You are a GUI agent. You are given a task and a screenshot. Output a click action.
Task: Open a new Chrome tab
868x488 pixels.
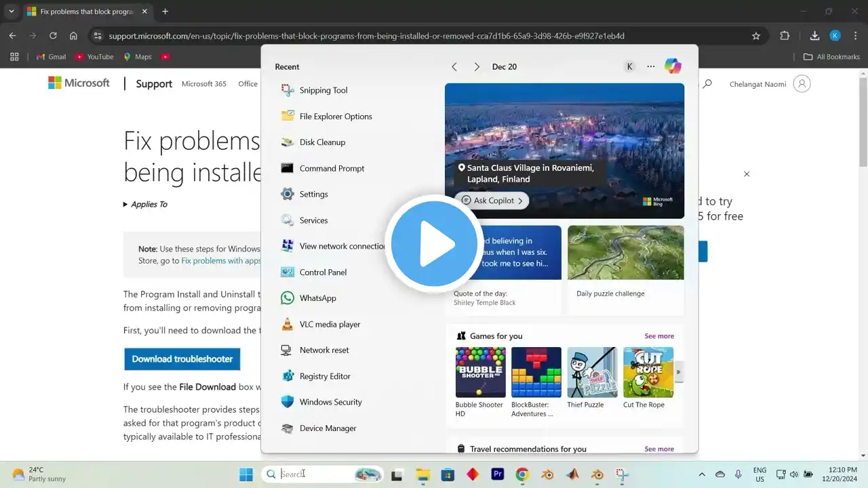pyautogui.click(x=165, y=12)
